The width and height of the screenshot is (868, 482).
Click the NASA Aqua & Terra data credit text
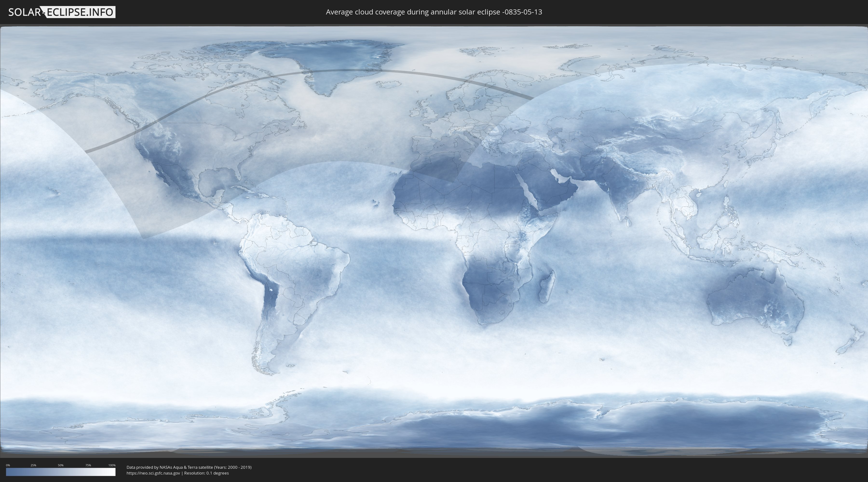189,467
